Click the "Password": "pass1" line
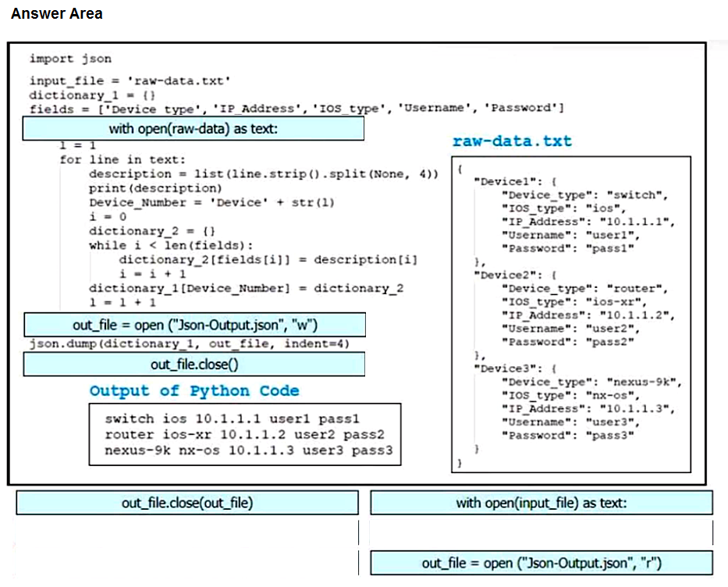This screenshot has height=587, width=728. click(568, 248)
